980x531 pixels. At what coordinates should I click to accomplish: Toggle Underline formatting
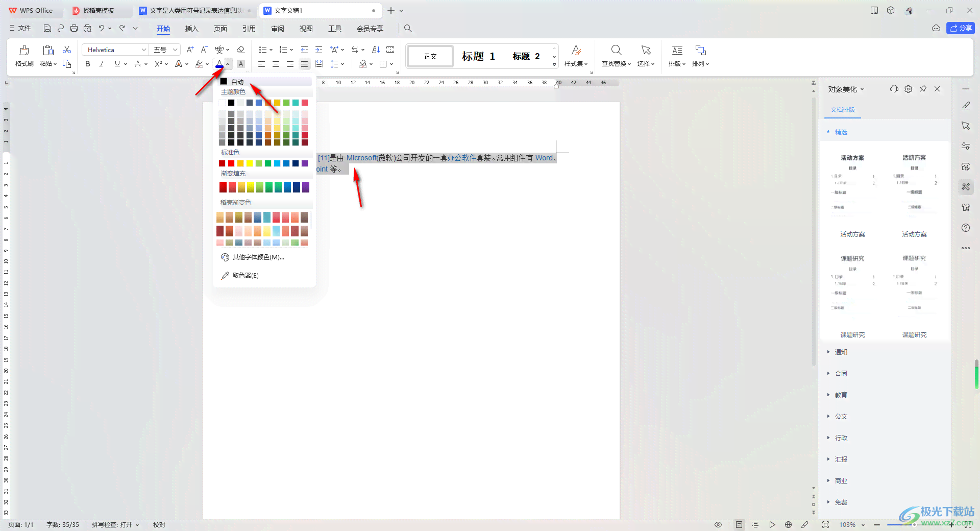117,64
